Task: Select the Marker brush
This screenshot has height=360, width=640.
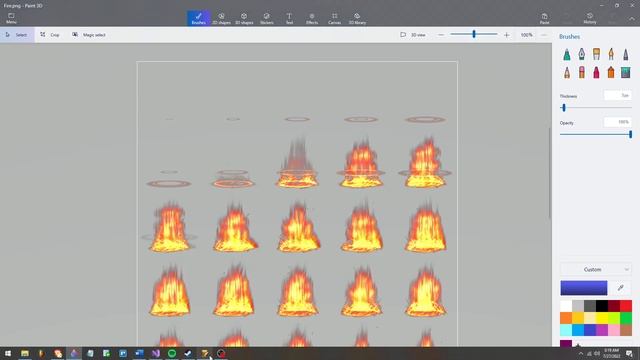Action: [567, 54]
